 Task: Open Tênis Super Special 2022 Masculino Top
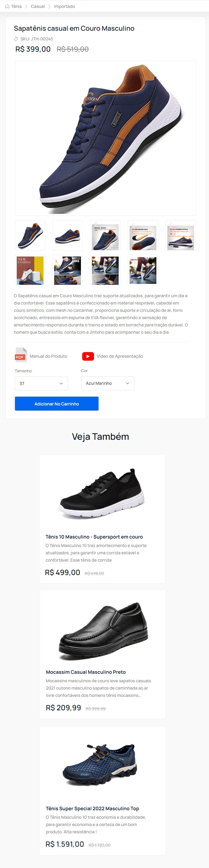pyautogui.click(x=92, y=808)
